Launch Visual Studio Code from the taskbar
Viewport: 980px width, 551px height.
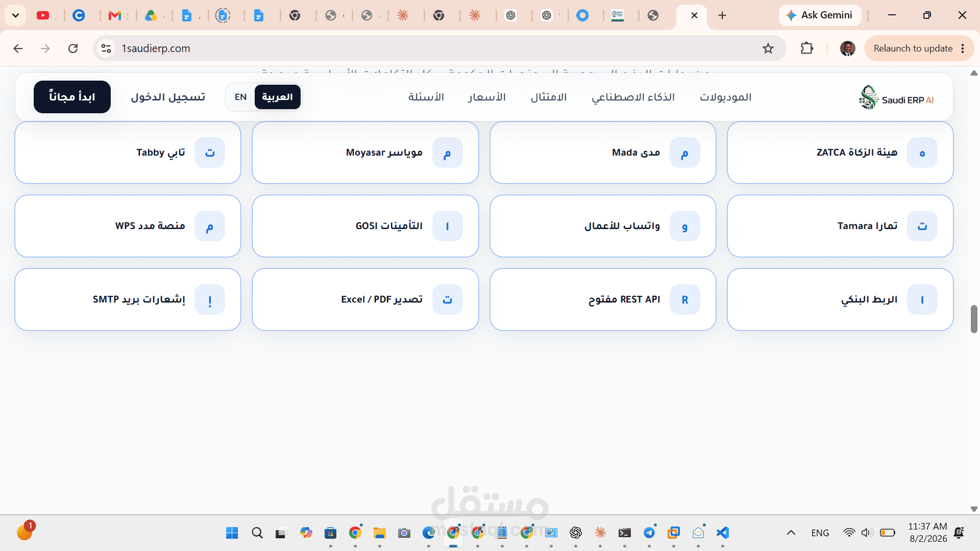(x=723, y=533)
